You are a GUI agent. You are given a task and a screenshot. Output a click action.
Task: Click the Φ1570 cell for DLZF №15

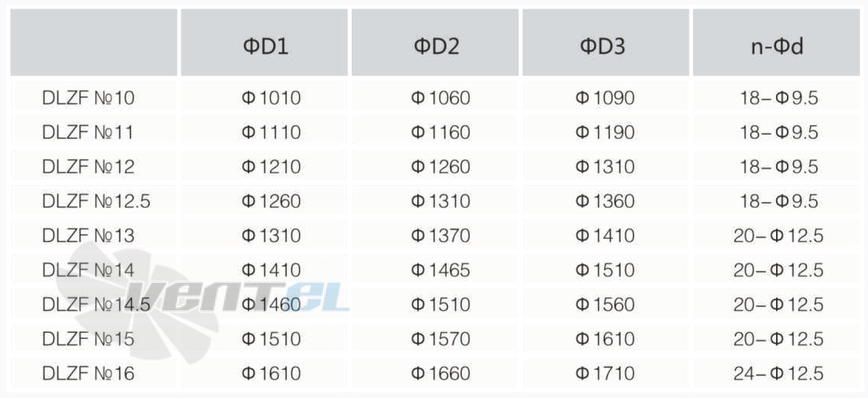(441, 339)
